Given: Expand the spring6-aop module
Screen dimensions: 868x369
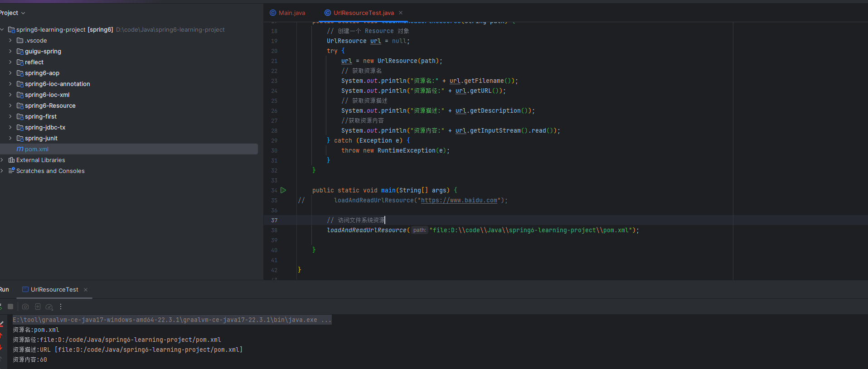Looking at the screenshot, I should point(10,73).
